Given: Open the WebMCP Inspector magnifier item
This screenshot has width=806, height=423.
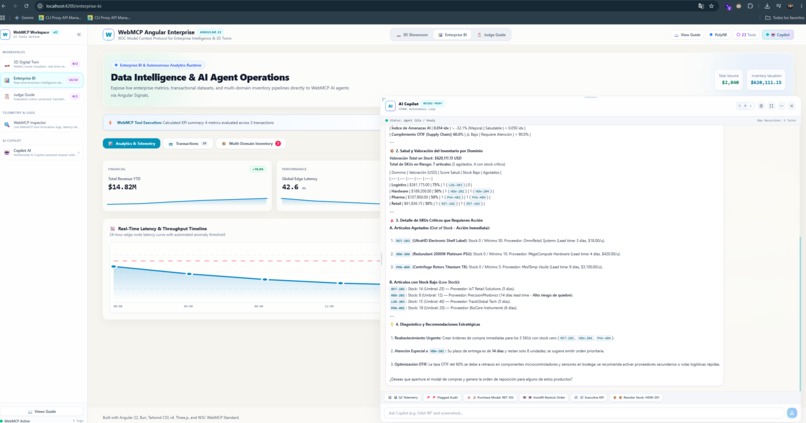Looking at the screenshot, I should click(x=42, y=124).
